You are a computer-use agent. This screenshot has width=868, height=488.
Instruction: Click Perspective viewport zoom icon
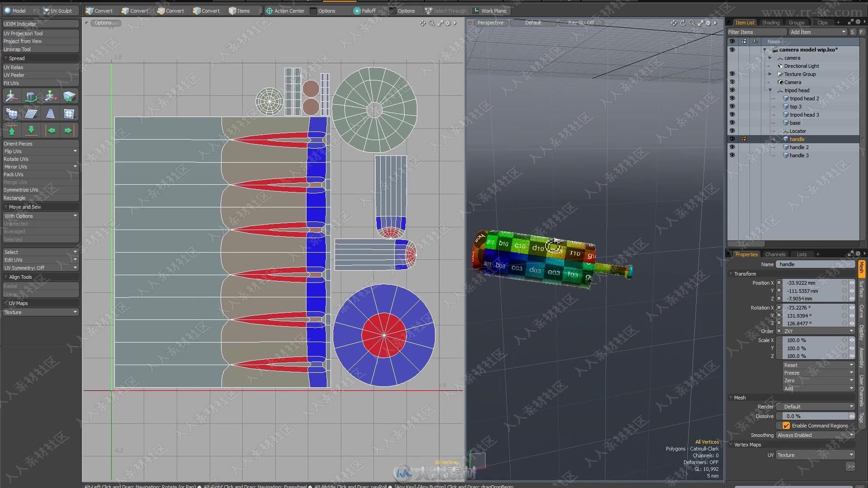tap(692, 23)
